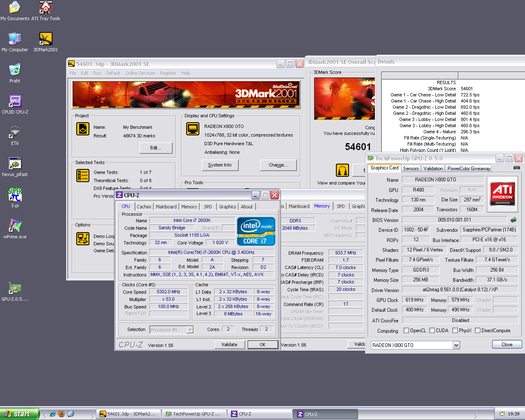Image resolution: width=525 pixels, height=420 pixels.
Task: Click the Windows start button
Action: coord(20,414)
